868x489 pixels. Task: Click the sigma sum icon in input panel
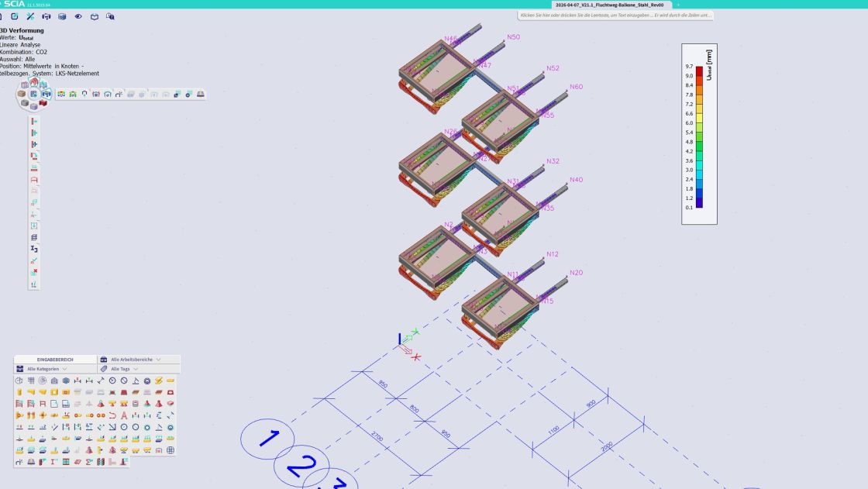[x=89, y=461]
